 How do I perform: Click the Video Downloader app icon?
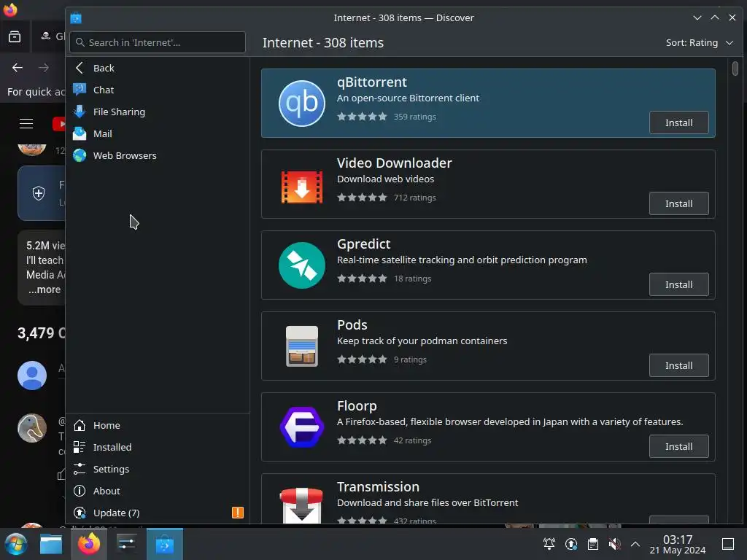[x=301, y=187]
